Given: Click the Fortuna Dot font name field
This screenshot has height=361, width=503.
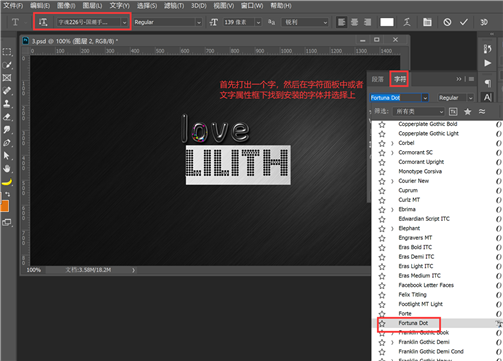Looking at the screenshot, I should click(396, 98).
